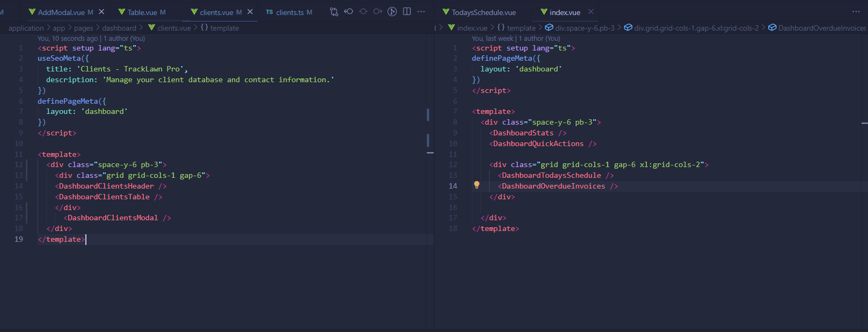
Task: Click '1 author (You)' codelens in right editor
Action: pyautogui.click(x=539, y=39)
